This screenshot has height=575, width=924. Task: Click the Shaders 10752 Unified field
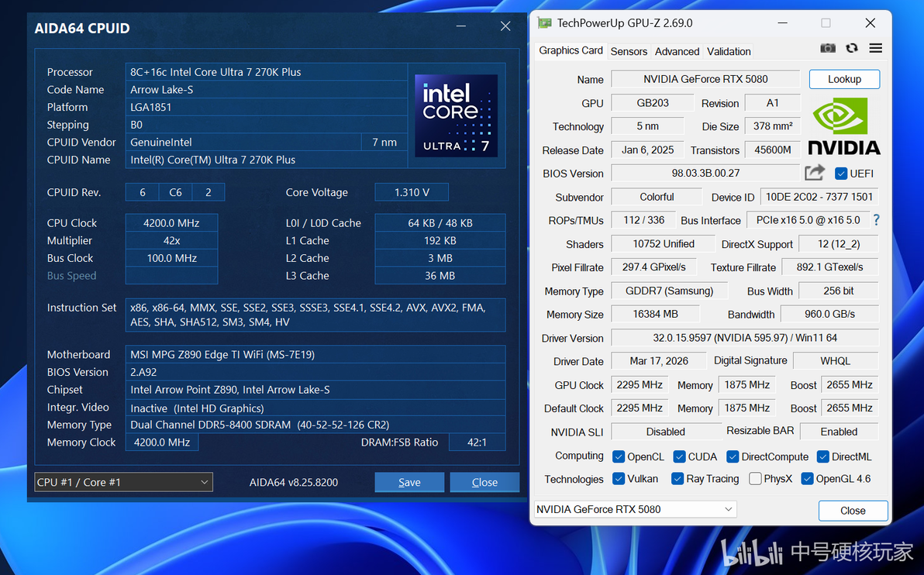664,244
